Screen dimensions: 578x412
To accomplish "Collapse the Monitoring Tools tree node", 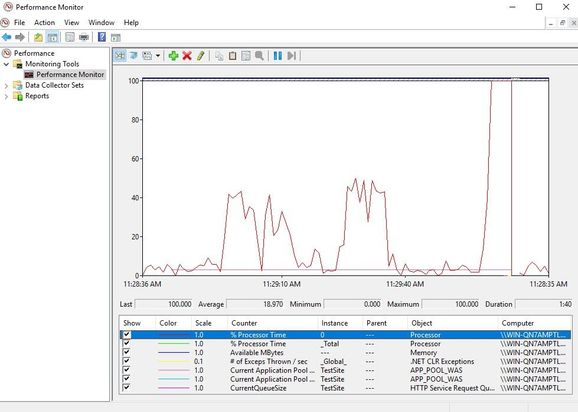I will [x=6, y=64].
